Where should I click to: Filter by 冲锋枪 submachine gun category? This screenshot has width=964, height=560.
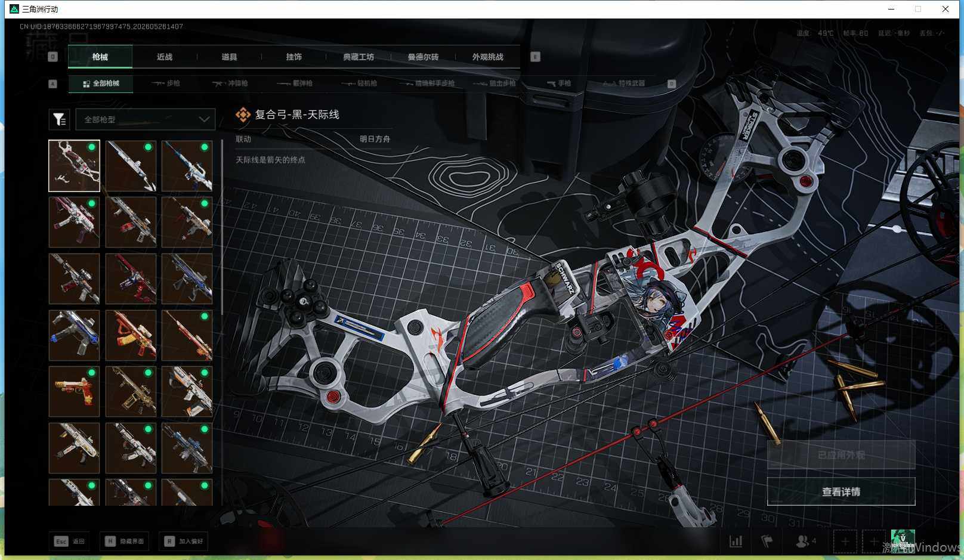click(230, 83)
